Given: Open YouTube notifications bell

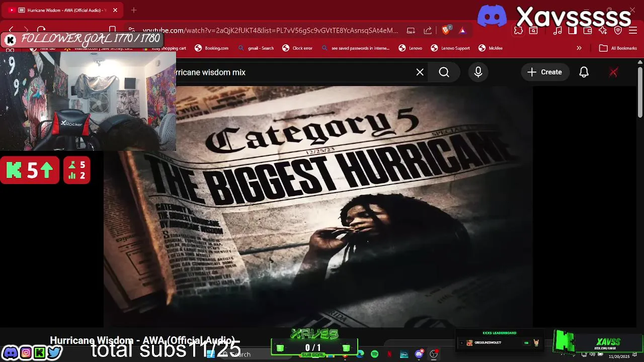Looking at the screenshot, I should click(584, 72).
